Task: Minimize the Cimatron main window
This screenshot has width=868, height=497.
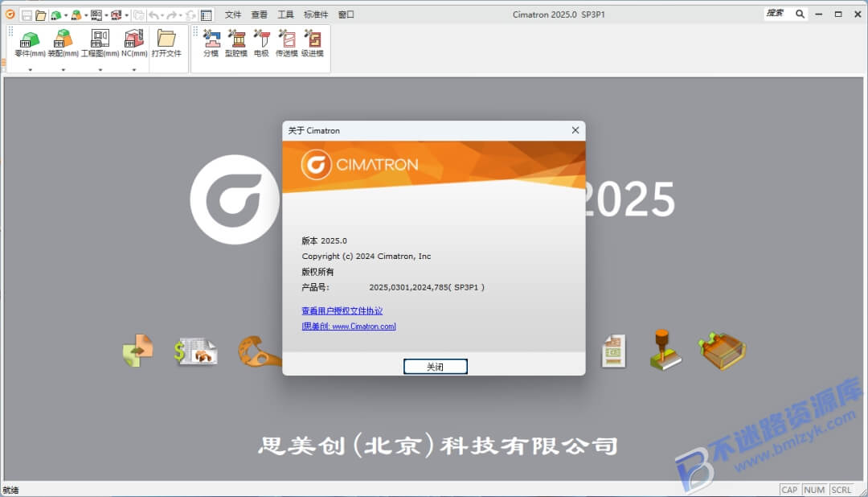Action: [819, 14]
